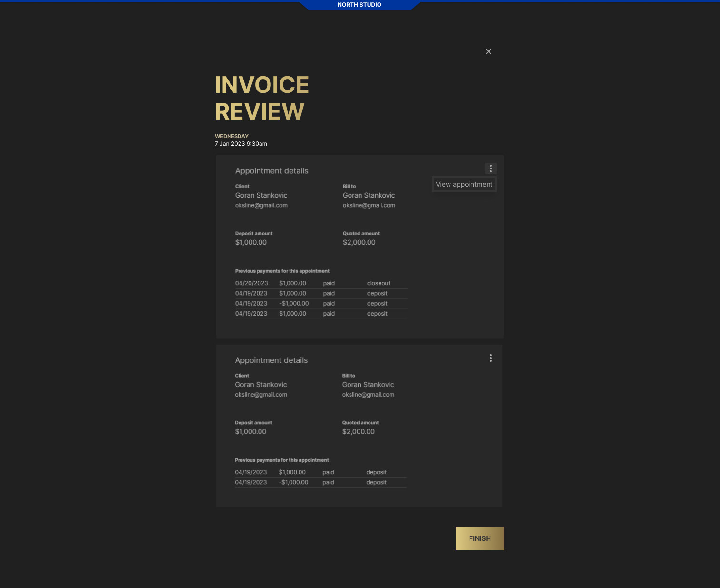Screen dimensions: 720x588
Task: Click the Bill to email in the top card
Action: click(x=369, y=205)
